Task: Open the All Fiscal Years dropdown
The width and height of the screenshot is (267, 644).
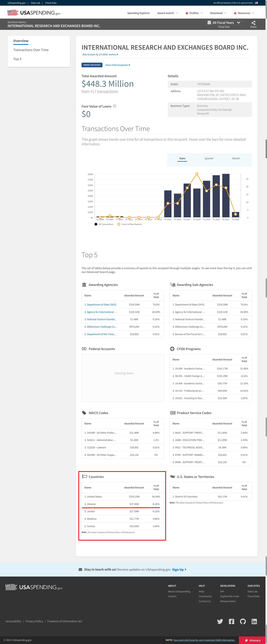Action: coord(224,22)
